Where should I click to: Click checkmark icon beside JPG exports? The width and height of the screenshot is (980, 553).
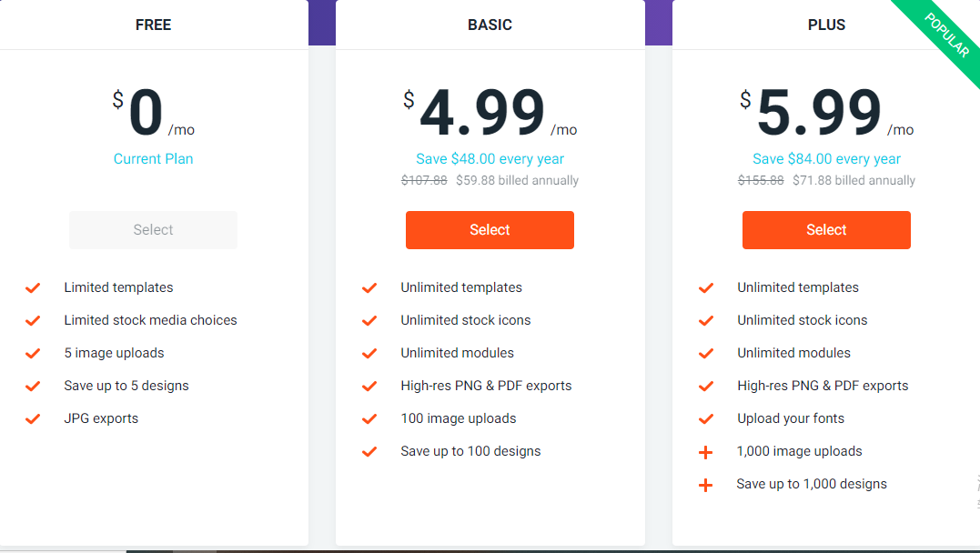pyautogui.click(x=33, y=418)
